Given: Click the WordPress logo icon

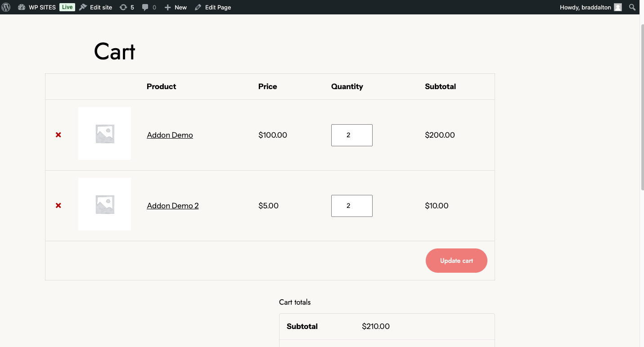Looking at the screenshot, I should [x=6, y=7].
